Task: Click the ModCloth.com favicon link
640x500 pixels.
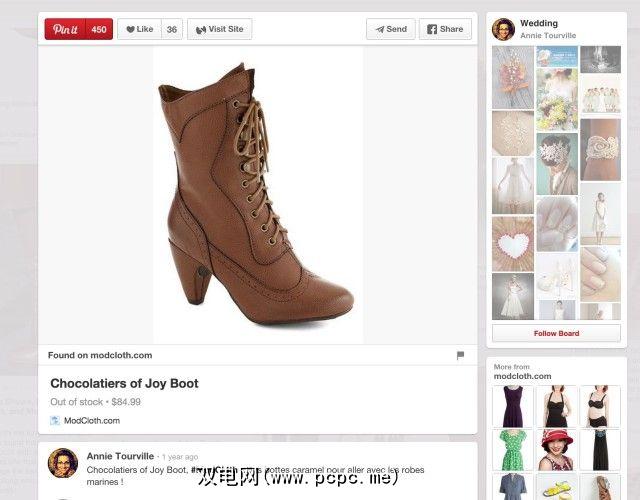Action: click(x=55, y=420)
